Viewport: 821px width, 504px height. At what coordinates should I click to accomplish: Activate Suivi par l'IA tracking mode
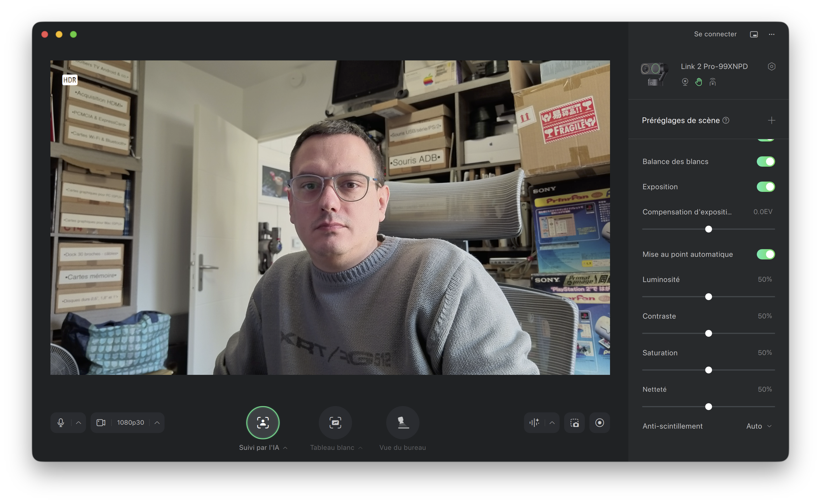tap(263, 423)
